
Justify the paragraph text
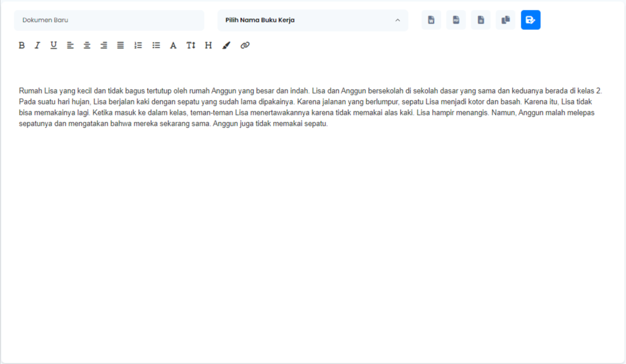[x=121, y=45]
